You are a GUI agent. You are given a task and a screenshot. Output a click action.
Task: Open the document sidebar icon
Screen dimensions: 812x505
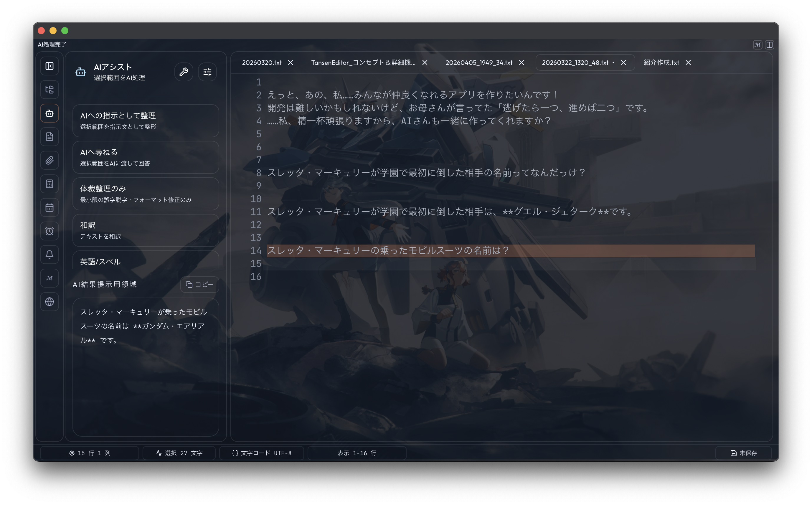click(x=49, y=137)
